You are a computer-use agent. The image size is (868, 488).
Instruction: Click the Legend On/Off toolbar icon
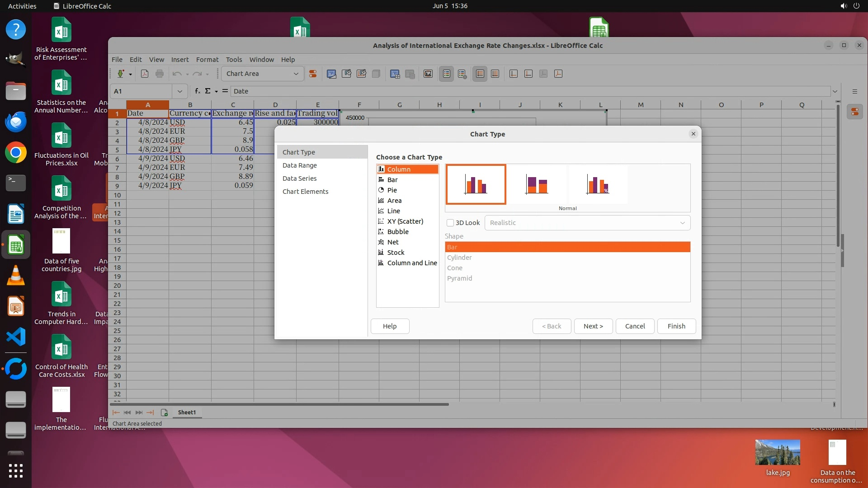[x=446, y=74]
